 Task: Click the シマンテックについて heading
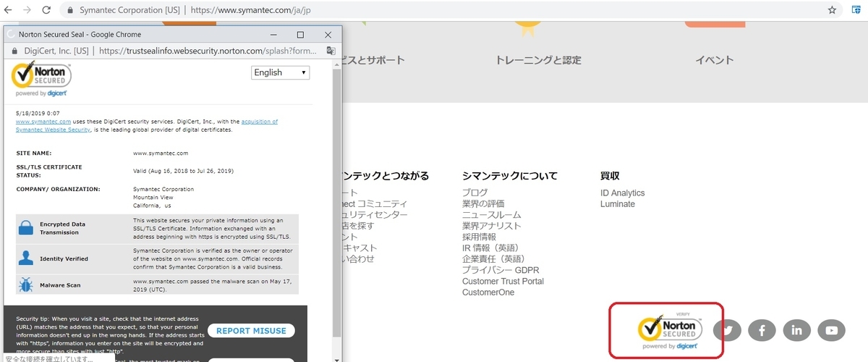point(510,176)
